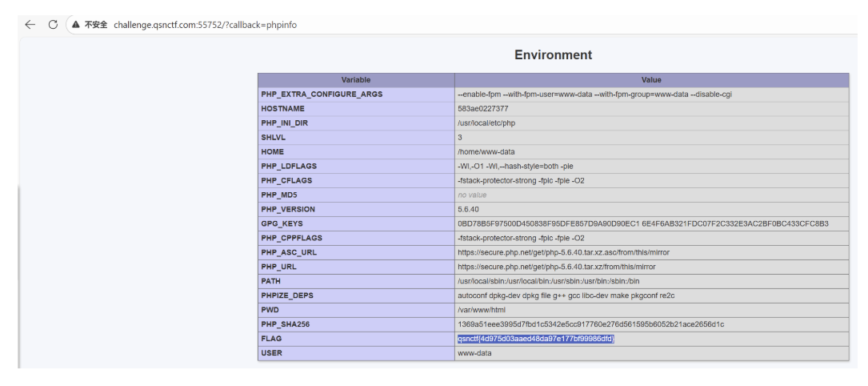Screen dimensions: 868x386
Task: Click the PHP_INI_DIR path value
Action: point(486,123)
